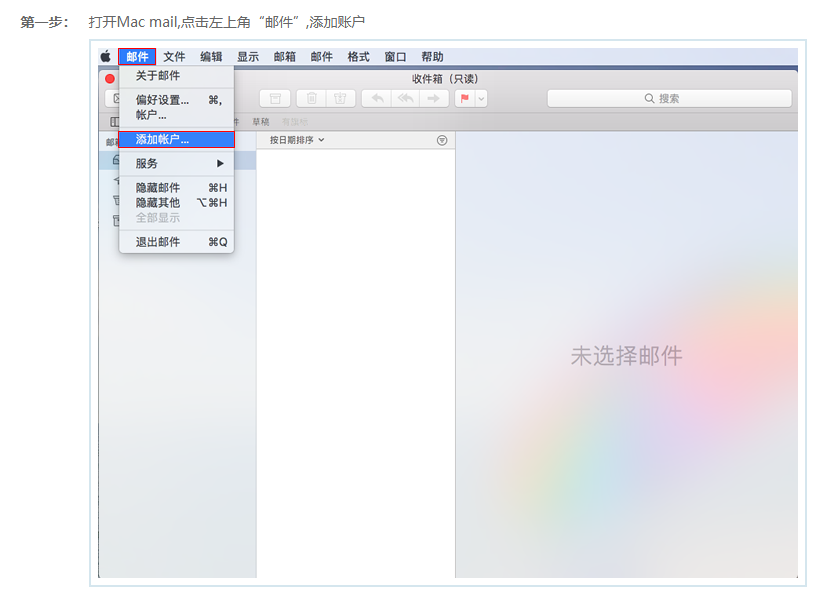Open the 格式 menu
This screenshot has width=820, height=604.
click(x=359, y=56)
